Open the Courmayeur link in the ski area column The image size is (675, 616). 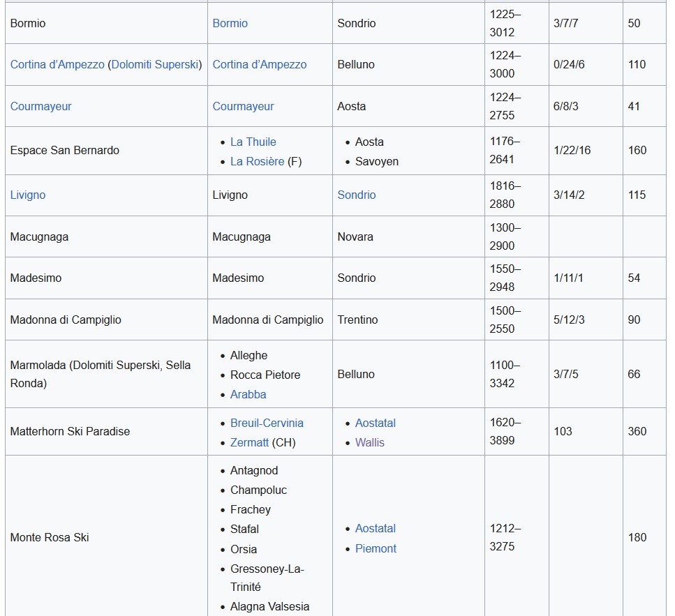pos(41,106)
